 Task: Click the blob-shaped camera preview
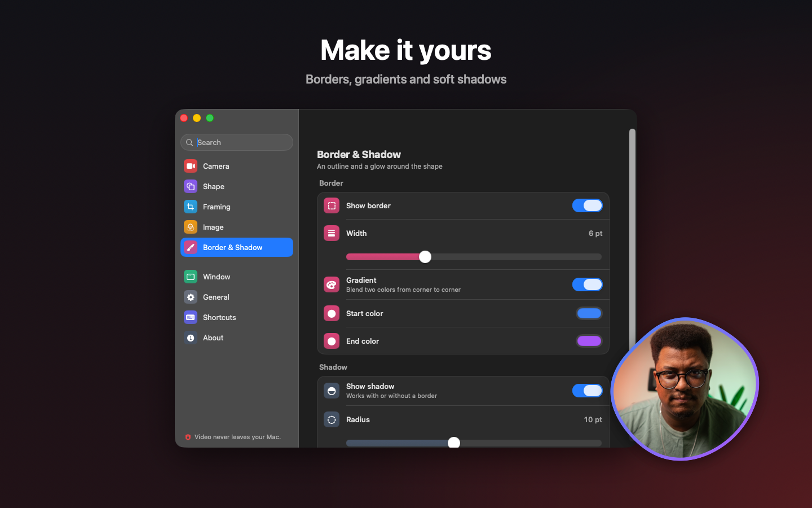click(x=685, y=389)
